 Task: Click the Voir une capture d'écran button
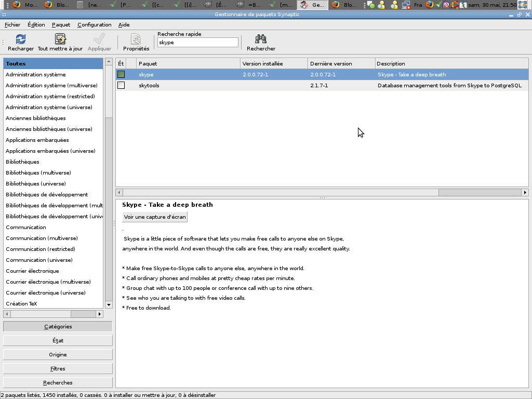[155, 217]
